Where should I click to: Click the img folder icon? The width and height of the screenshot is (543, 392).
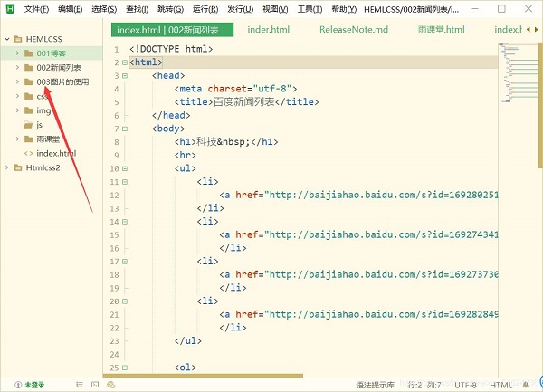click(28, 110)
